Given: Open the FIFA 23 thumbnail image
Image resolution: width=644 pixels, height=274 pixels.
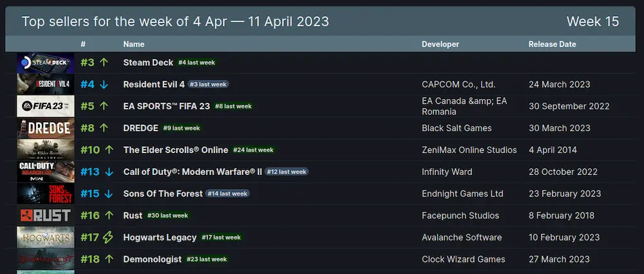Looking at the screenshot, I should click(x=46, y=106).
